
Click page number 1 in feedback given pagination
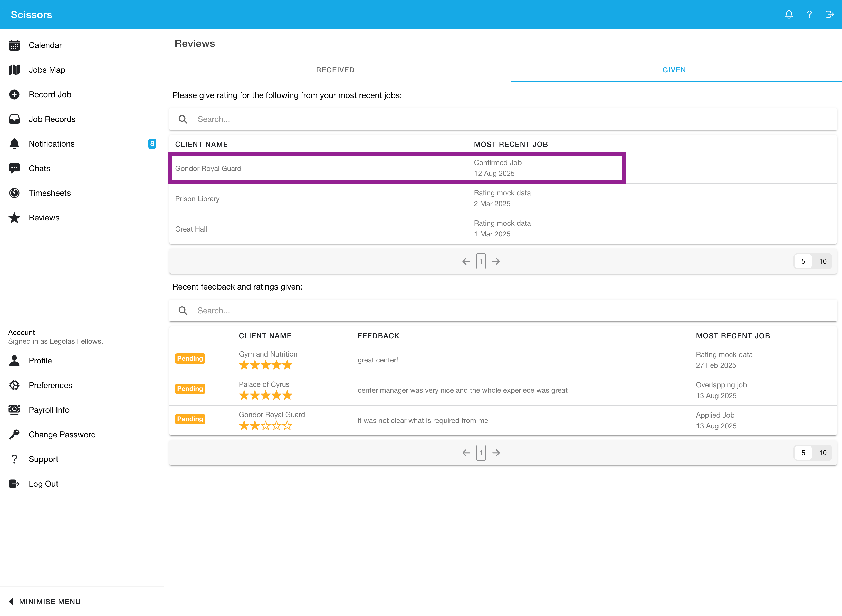(x=481, y=453)
